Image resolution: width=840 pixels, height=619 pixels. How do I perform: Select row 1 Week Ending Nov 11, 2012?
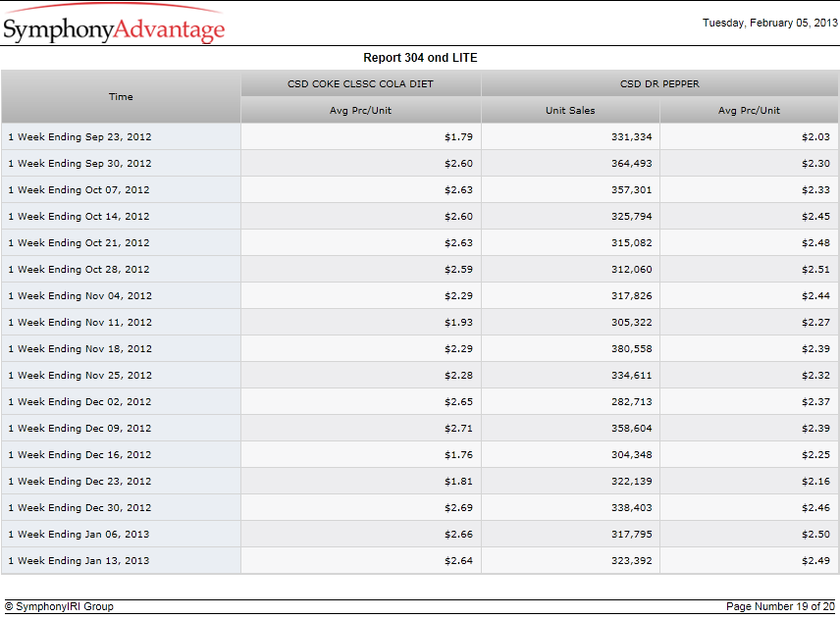(420, 323)
